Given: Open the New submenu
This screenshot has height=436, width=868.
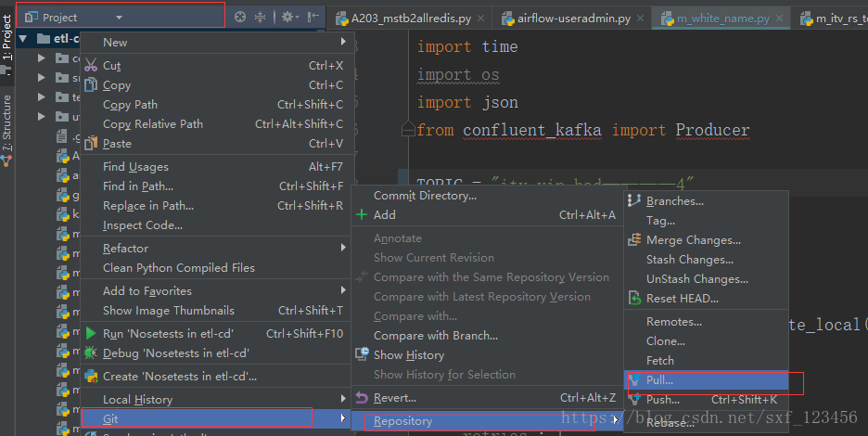Looking at the screenshot, I should (217, 42).
